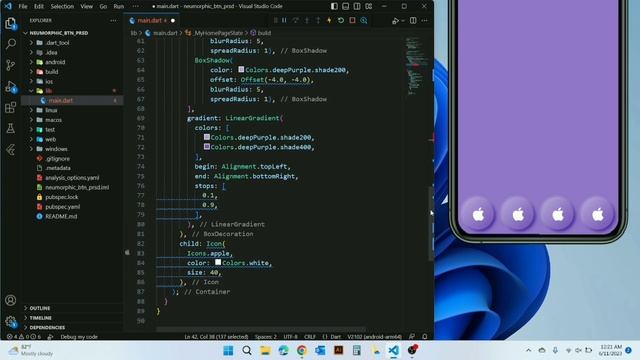This screenshot has height=360, width=640.
Task: Open File Explorer from the taskbar
Action: click(265, 350)
